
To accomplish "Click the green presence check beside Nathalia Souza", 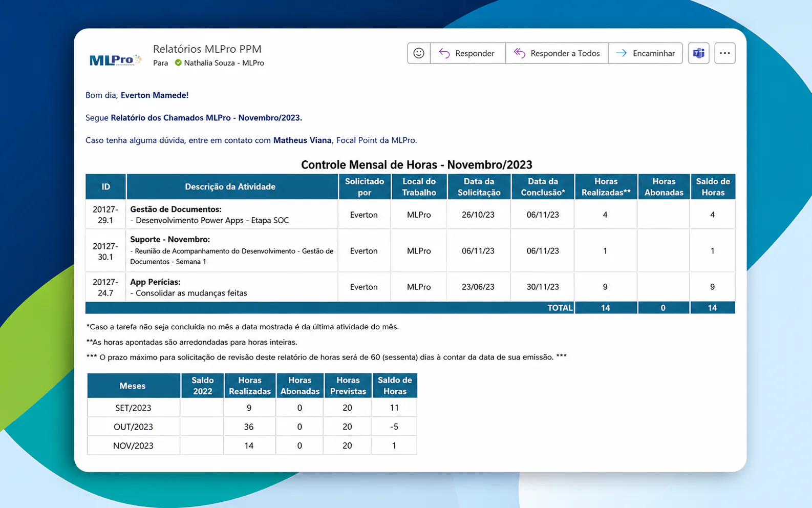I will click(178, 63).
